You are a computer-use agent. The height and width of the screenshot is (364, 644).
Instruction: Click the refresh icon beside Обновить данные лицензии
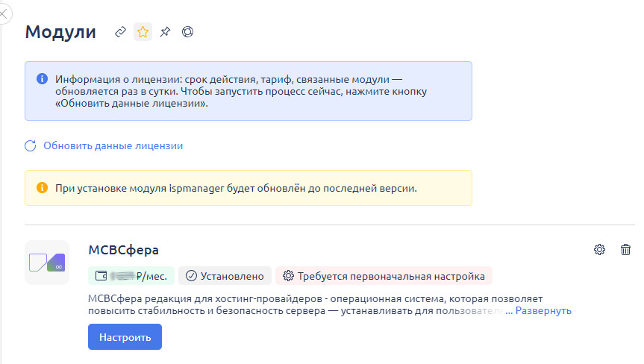coord(31,145)
